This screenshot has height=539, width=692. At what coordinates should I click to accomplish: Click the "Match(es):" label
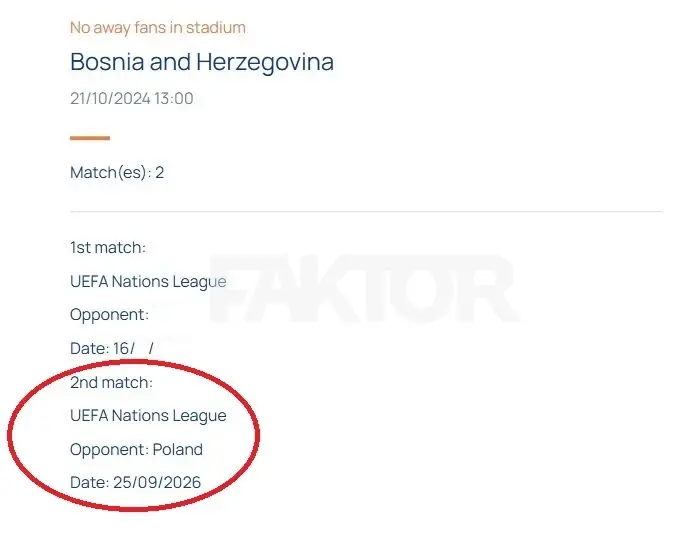point(109,173)
